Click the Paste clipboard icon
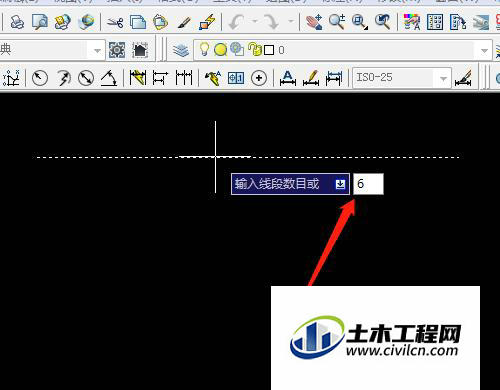This screenshot has height=390, width=500. pyautogui.click(x=161, y=22)
